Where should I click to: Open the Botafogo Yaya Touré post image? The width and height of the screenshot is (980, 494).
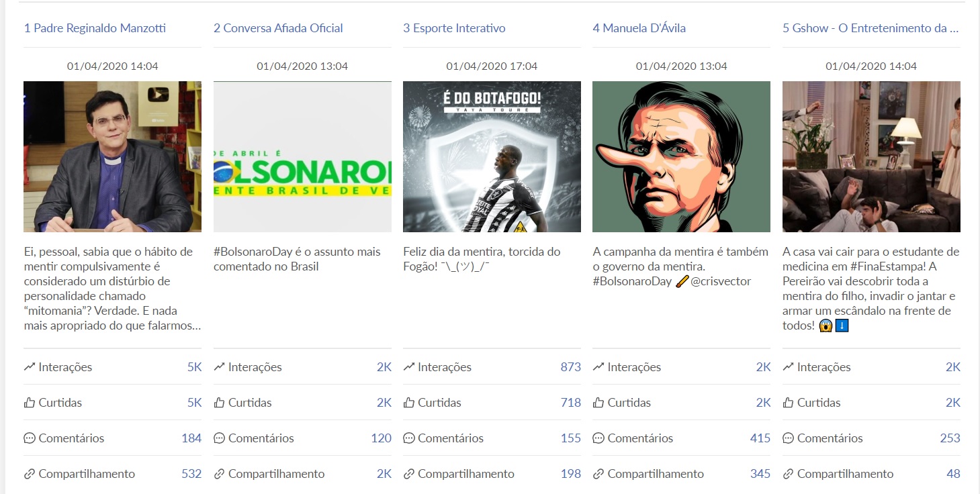click(492, 156)
